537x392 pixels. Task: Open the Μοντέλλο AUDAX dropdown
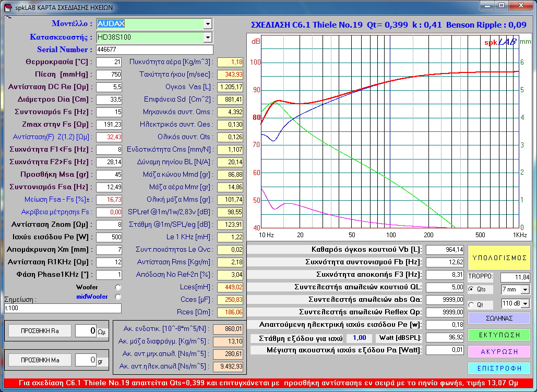click(x=208, y=23)
